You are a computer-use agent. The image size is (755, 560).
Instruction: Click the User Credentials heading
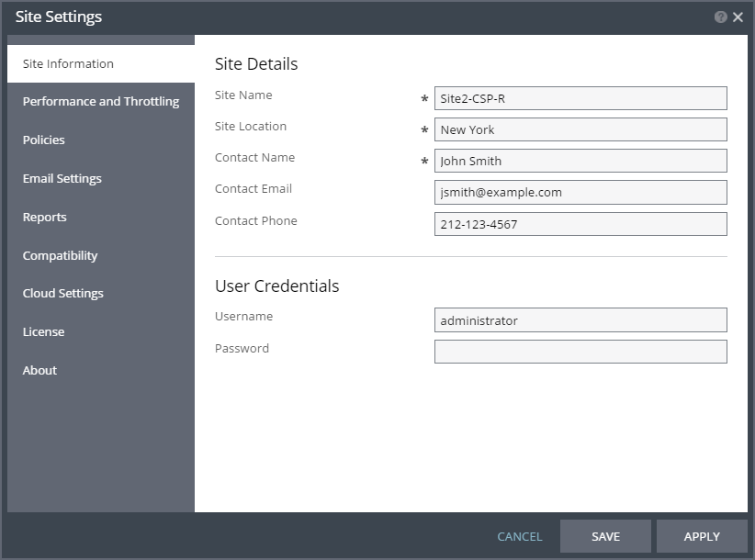(276, 286)
